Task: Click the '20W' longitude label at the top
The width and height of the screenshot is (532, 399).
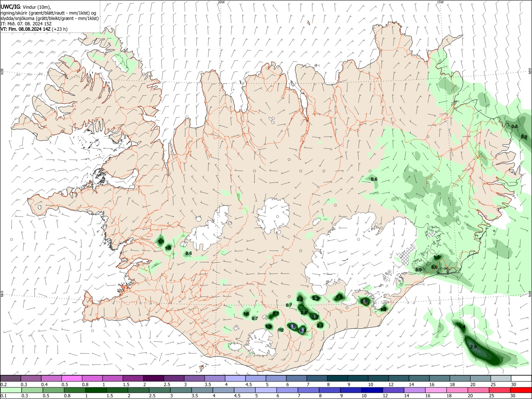Action: 221,2
